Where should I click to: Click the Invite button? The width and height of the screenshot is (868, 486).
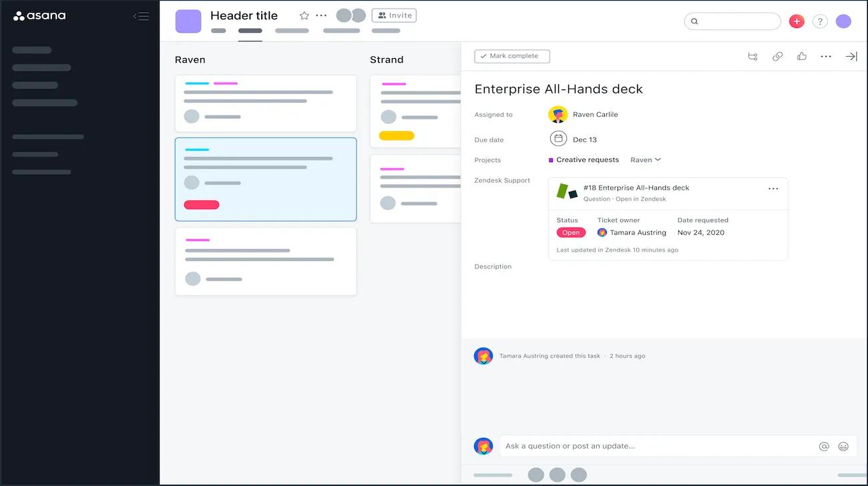point(393,15)
